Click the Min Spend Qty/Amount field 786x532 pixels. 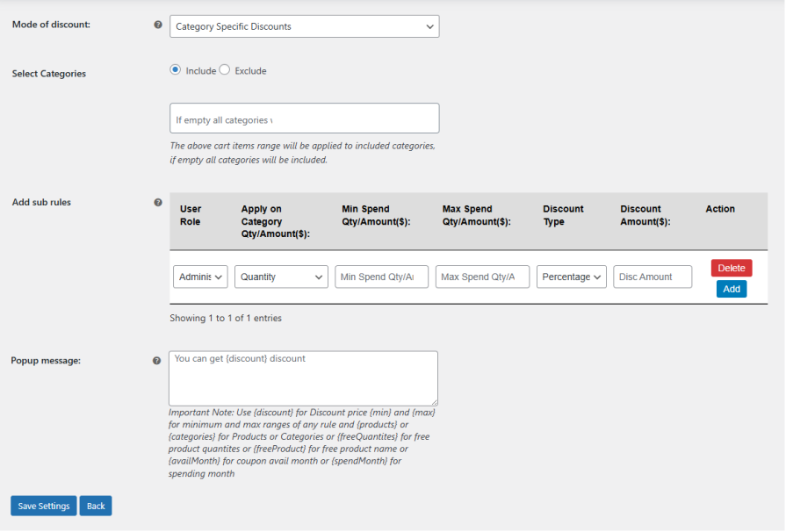(381, 277)
